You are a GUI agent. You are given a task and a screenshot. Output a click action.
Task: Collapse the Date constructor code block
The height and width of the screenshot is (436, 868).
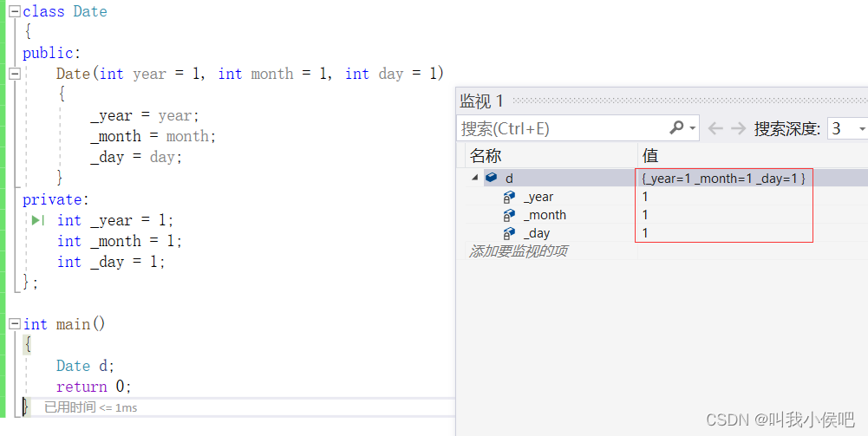click(x=15, y=74)
